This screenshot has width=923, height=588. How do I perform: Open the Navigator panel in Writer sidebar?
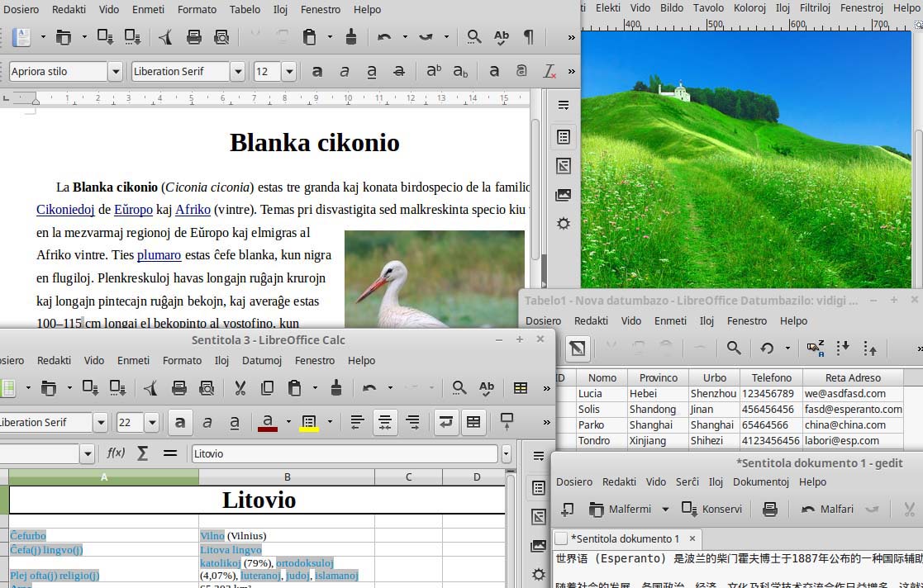(x=564, y=224)
